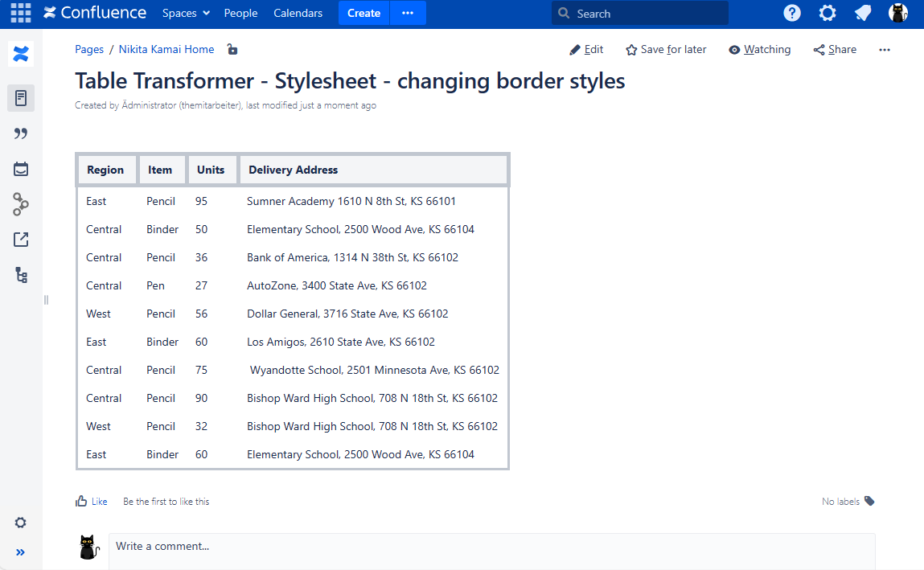Open the Blog quote icon in sidebar

click(21, 133)
